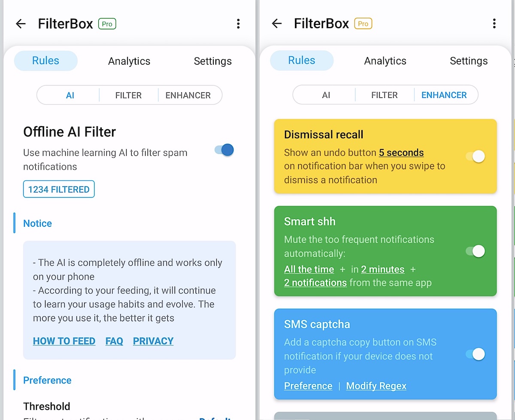This screenshot has width=515, height=420.
Task: Disable the Offline AI Filter switch
Action: (224, 150)
